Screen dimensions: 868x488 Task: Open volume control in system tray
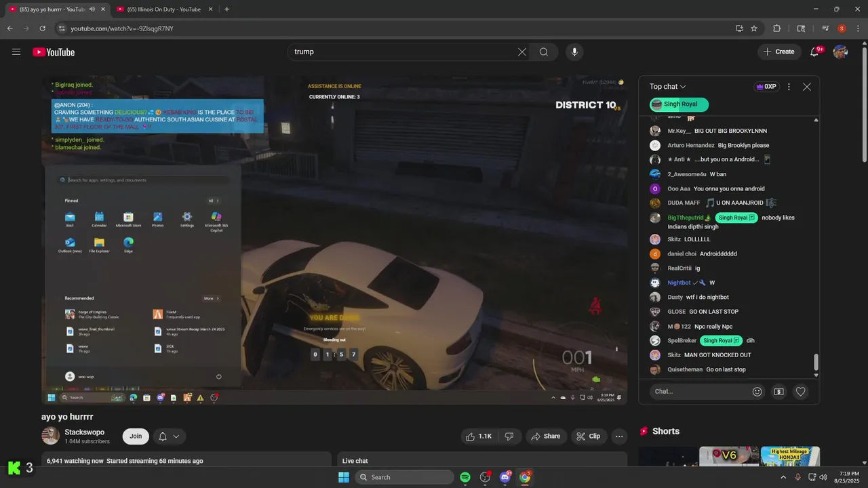(823, 477)
